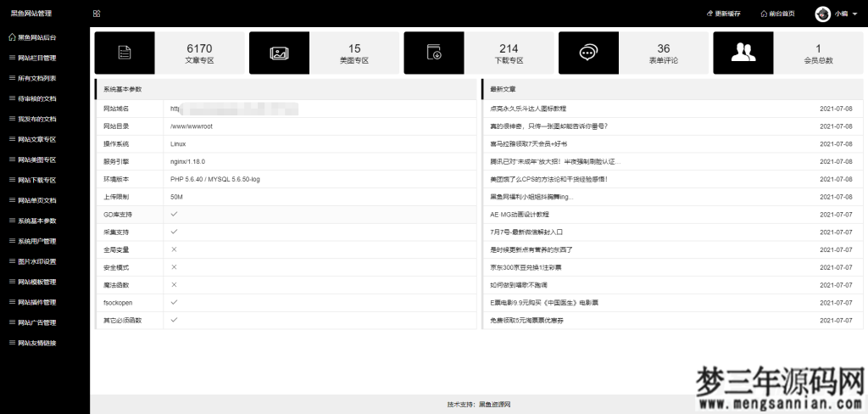This screenshot has height=414, width=868.
Task: Click 更新缓存 to refresh the cache
Action: (x=724, y=14)
